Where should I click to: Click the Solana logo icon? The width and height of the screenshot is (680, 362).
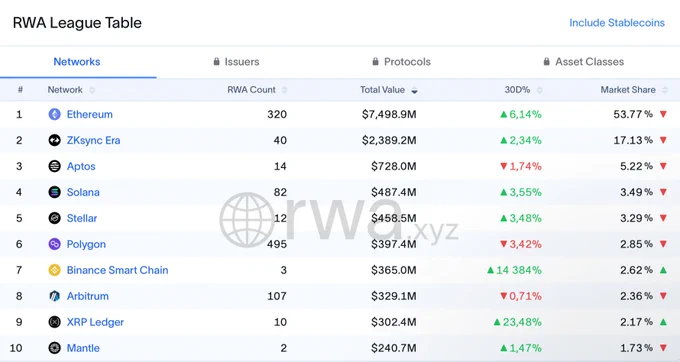[x=54, y=192]
